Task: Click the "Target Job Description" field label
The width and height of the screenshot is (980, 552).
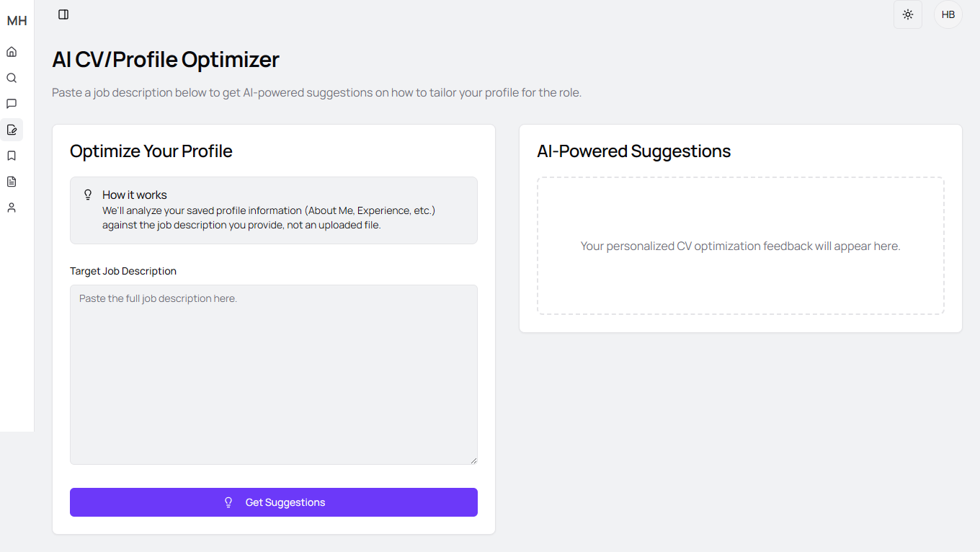Action: coord(123,271)
